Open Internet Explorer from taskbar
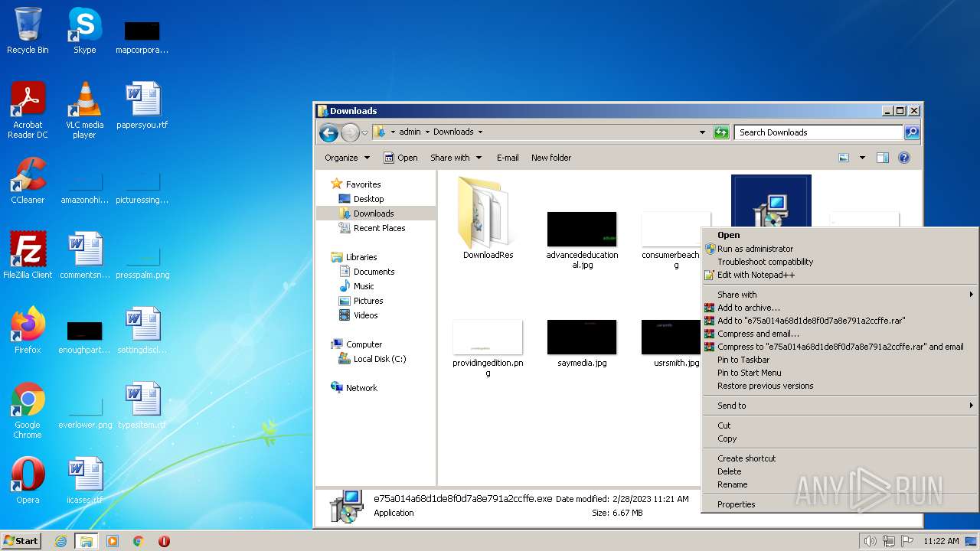 60,541
